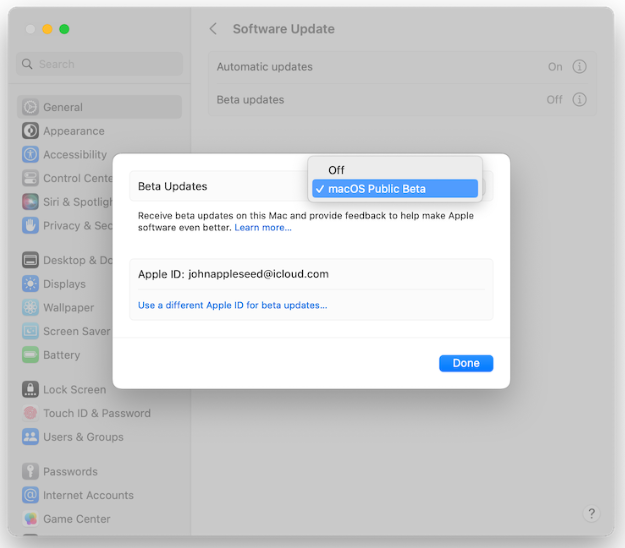The height and width of the screenshot is (548, 625).
Task: Choose Off in the beta updates menu
Action: click(336, 170)
